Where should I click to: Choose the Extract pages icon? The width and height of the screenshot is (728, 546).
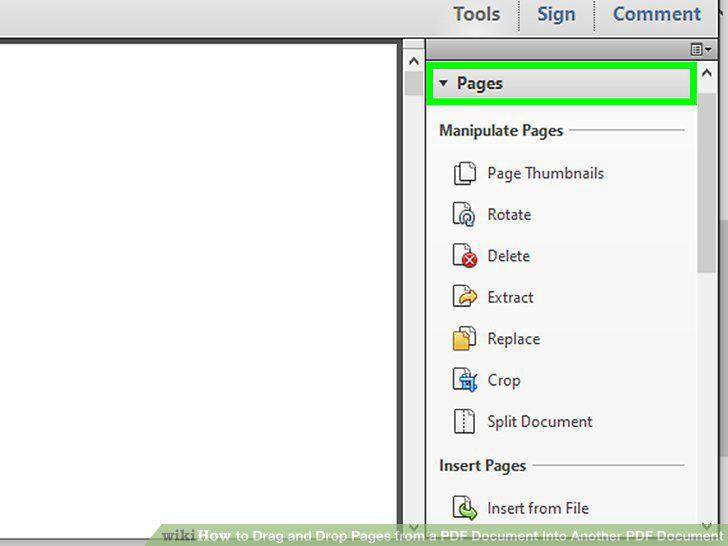[x=464, y=297]
